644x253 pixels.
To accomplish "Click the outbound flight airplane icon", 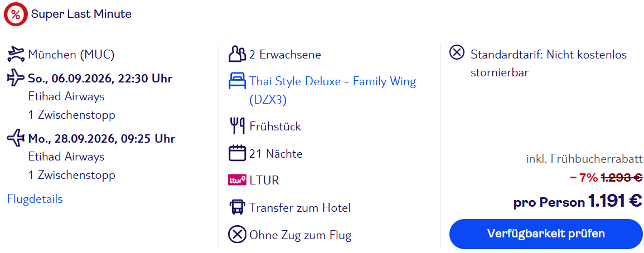I will click(x=16, y=78).
